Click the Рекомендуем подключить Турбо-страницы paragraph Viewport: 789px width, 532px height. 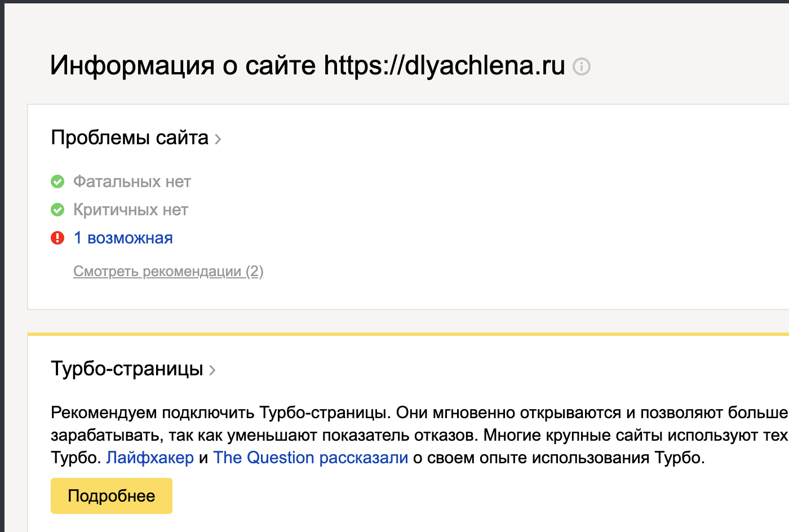click(x=419, y=435)
